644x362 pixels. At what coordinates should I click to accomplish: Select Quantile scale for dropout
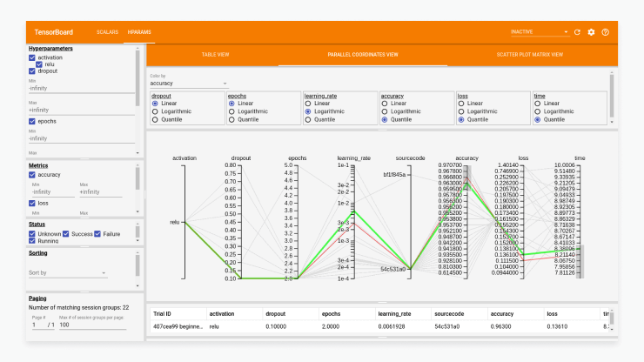point(155,119)
